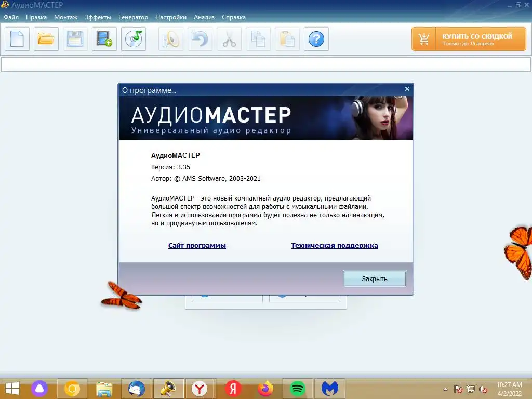
Task: Open the Справка menu
Action: point(233,17)
